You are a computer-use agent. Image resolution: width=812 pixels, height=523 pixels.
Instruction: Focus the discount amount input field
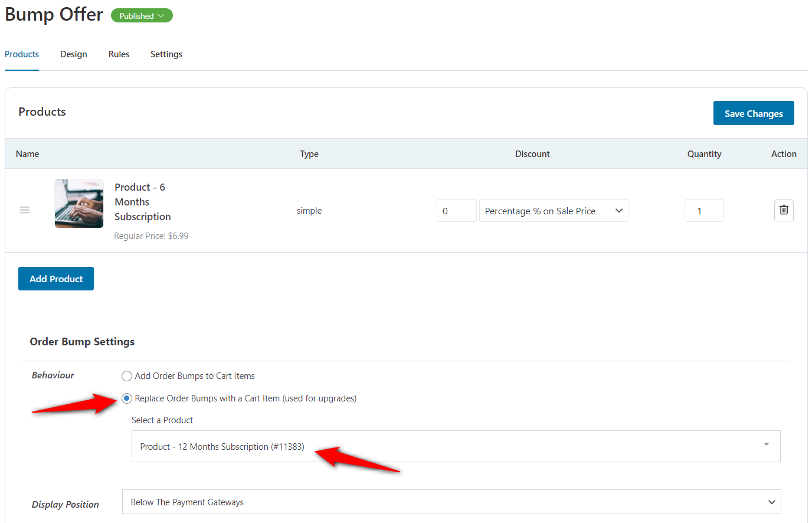[456, 211]
